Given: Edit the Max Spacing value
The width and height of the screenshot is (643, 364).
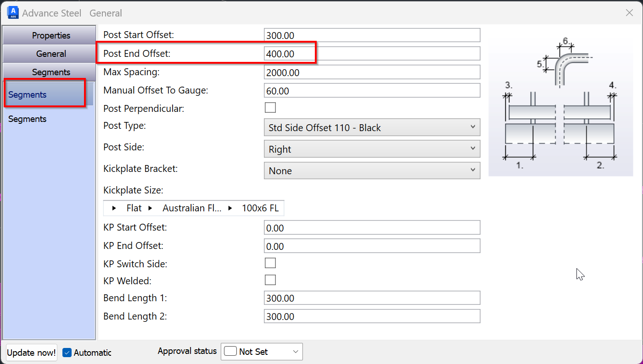Looking at the screenshot, I should [x=372, y=72].
